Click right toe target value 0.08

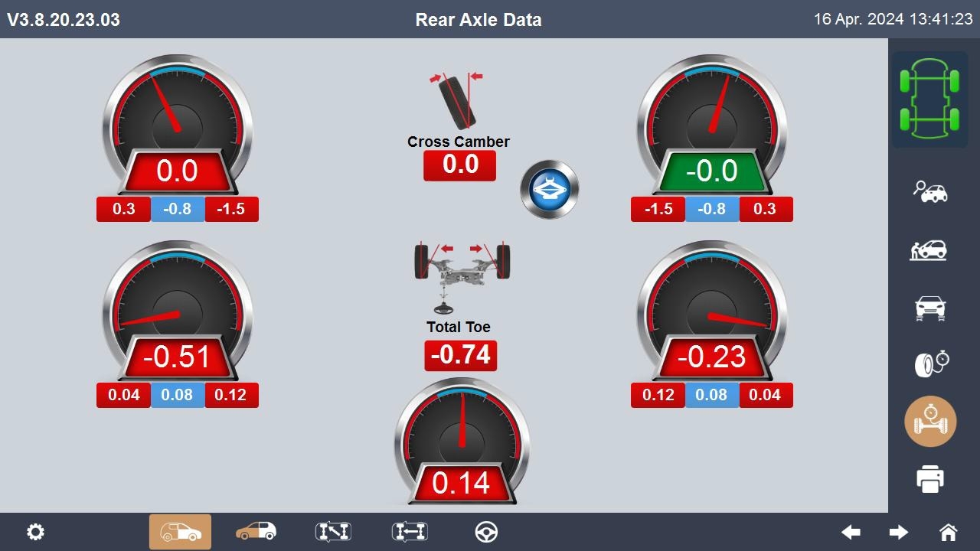[x=711, y=395]
